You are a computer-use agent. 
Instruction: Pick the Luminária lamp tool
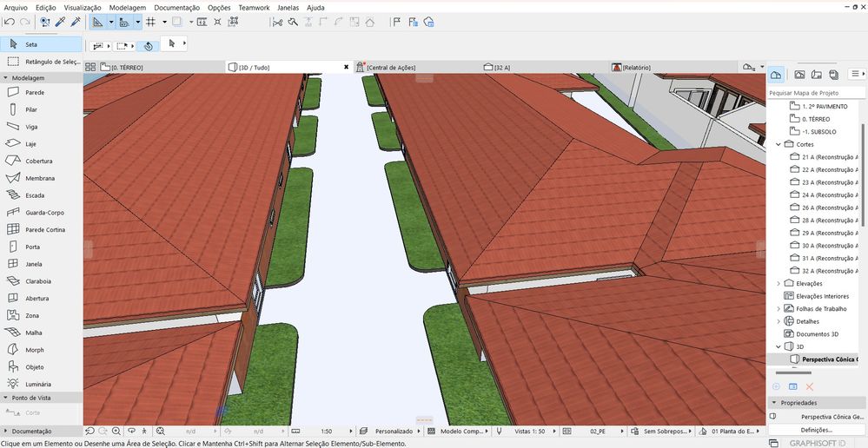pos(38,384)
